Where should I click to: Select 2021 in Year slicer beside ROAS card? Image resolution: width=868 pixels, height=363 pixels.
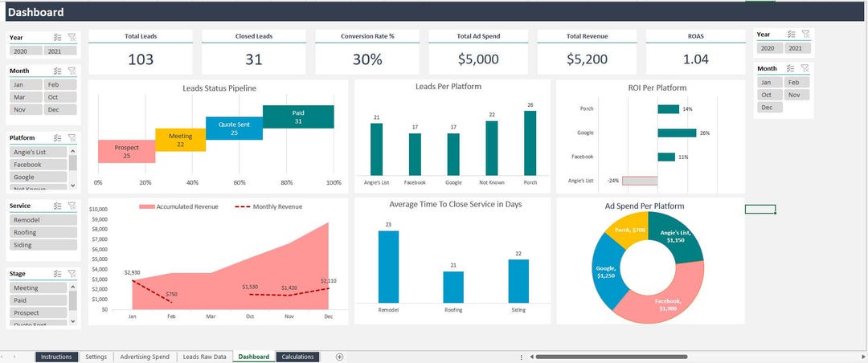point(798,48)
